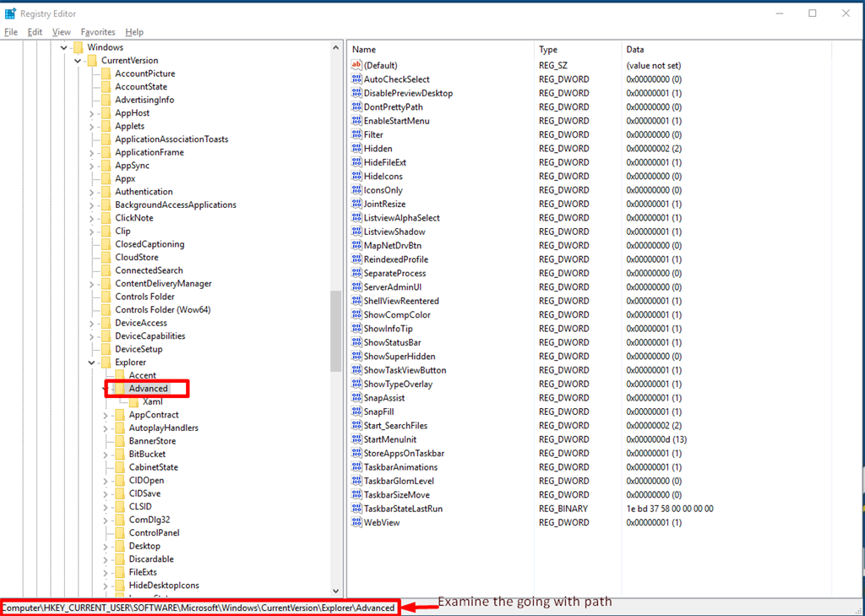
Task: Expand the ContentDeliveryManager key
Action: [x=91, y=284]
